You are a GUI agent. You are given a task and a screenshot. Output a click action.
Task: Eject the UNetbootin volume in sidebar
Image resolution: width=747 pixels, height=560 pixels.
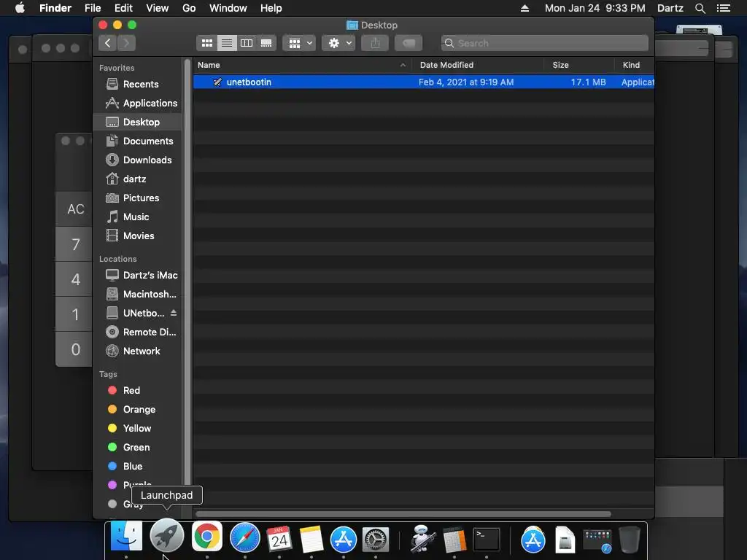coord(174,313)
